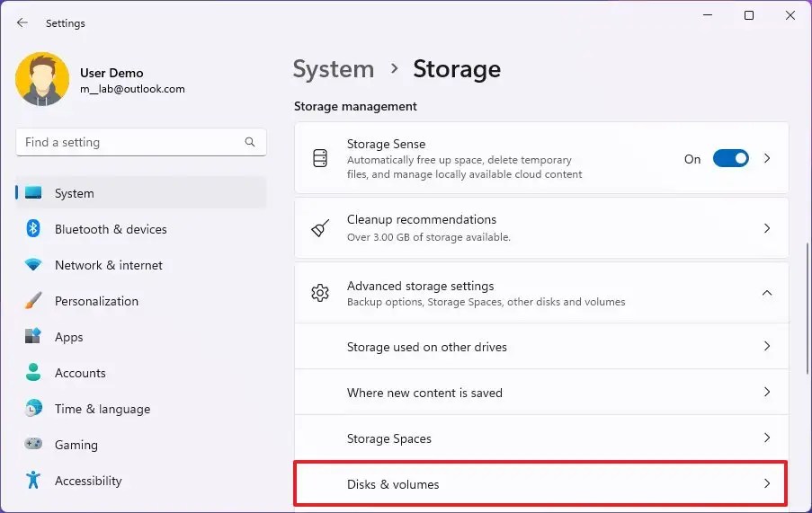Click Storage used on other drives text
The height and width of the screenshot is (513, 812).
(427, 347)
